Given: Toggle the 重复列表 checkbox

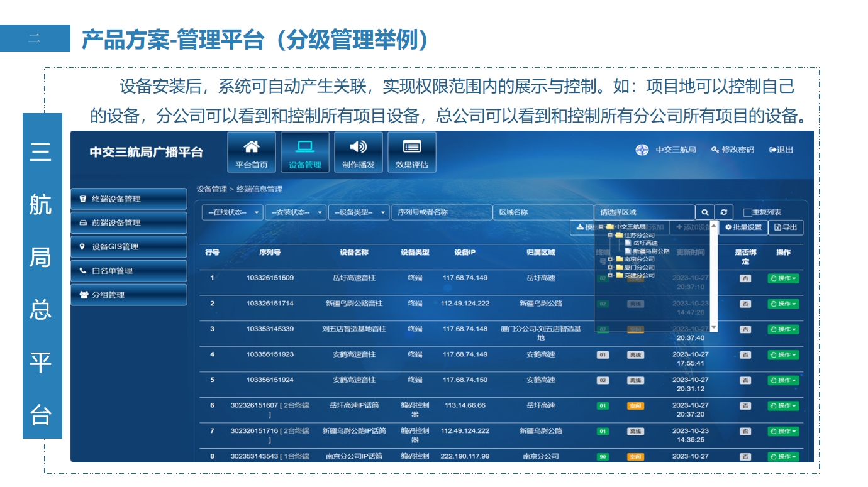Looking at the screenshot, I should click(x=747, y=212).
